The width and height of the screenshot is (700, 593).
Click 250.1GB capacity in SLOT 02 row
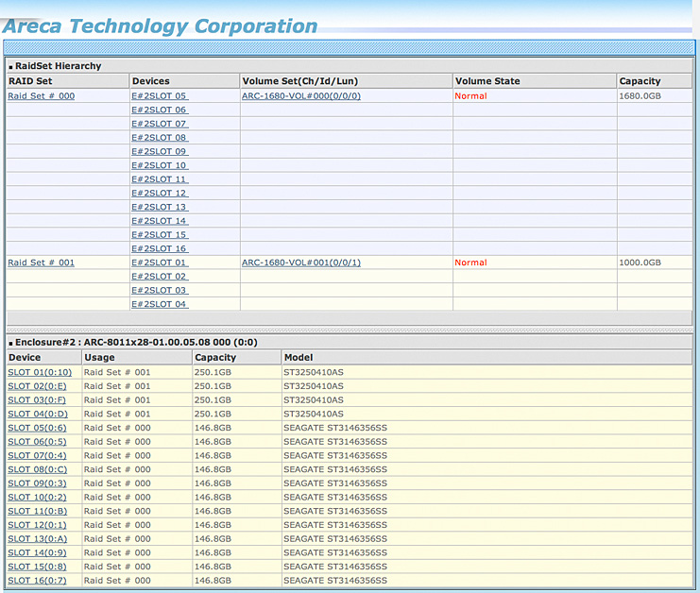click(x=213, y=386)
